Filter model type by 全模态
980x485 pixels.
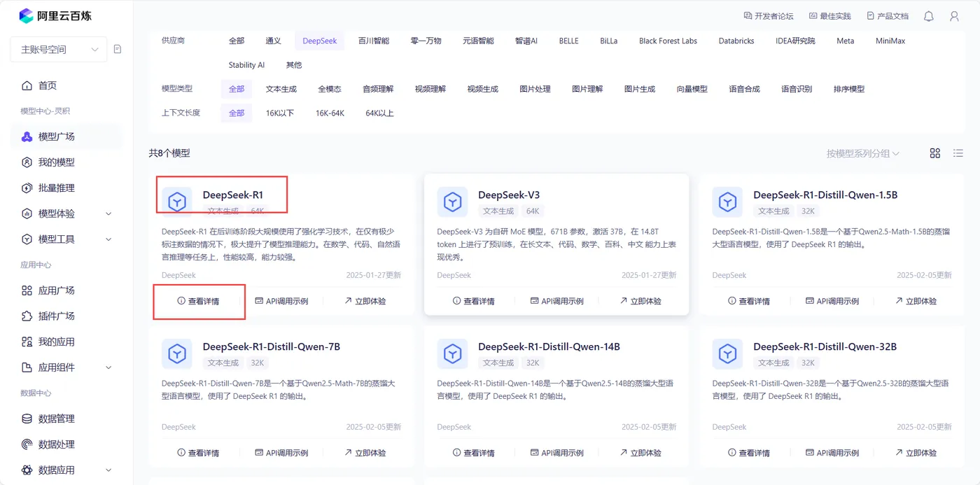point(330,90)
